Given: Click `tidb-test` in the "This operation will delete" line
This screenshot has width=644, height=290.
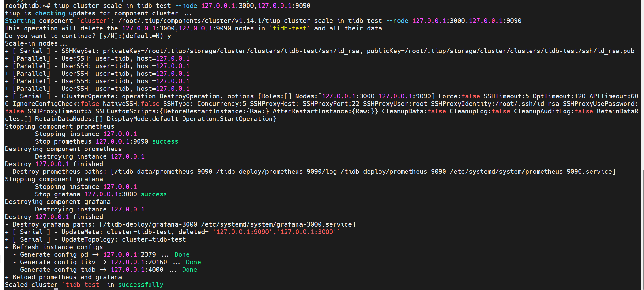Looking at the screenshot, I should pyautogui.click(x=290, y=28).
